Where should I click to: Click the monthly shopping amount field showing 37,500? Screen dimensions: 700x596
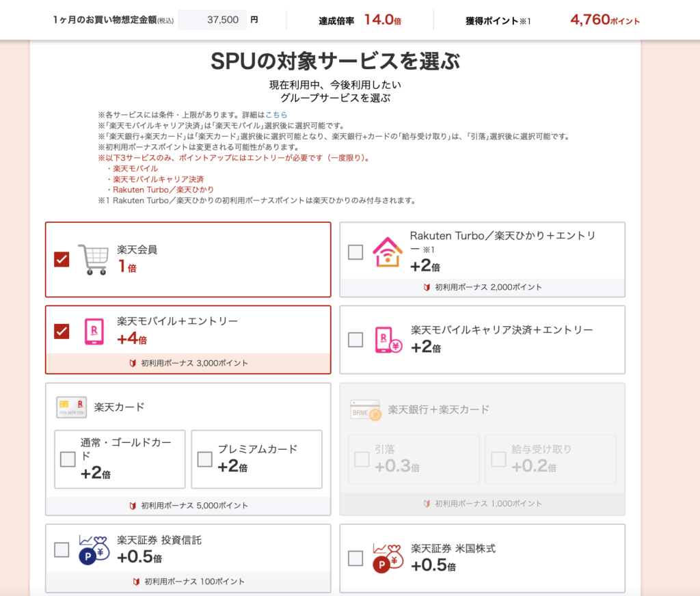(x=212, y=20)
